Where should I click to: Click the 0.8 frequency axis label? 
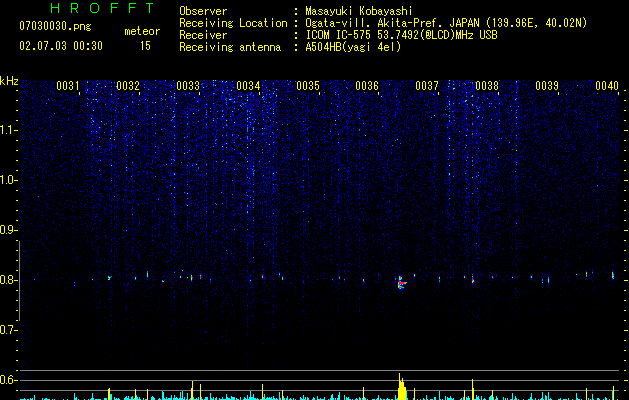[x=9, y=280]
